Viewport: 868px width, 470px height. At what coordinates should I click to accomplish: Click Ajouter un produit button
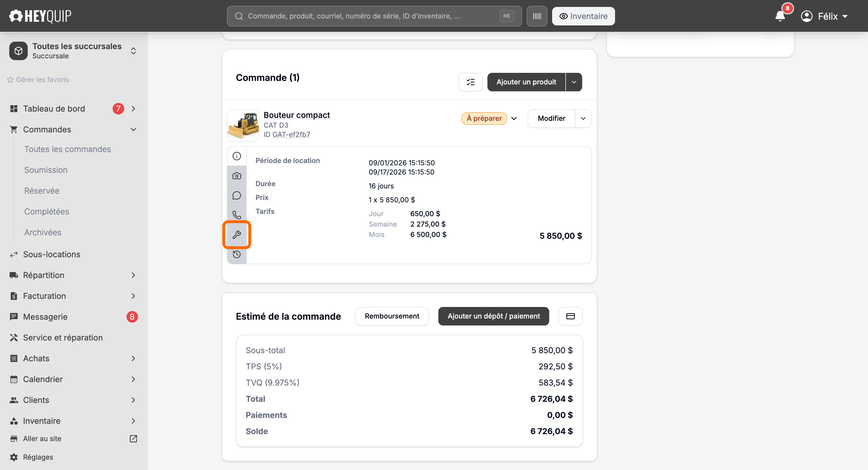[526, 82]
